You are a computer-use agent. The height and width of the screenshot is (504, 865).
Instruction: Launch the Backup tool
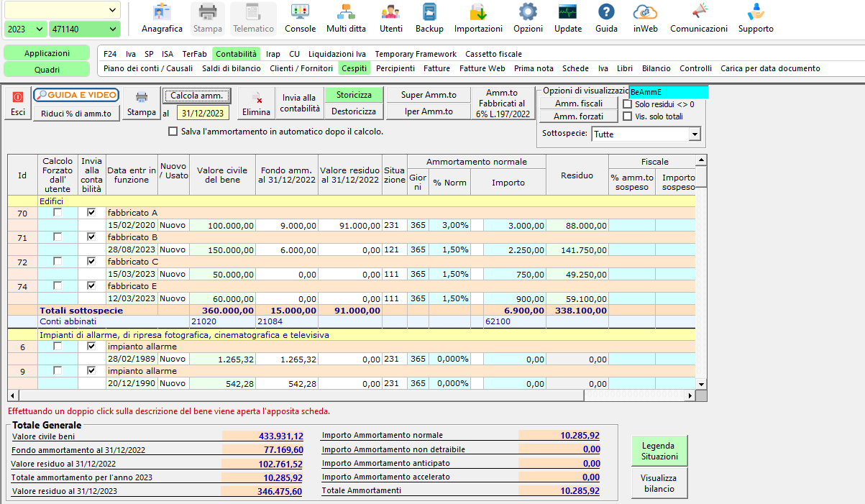point(429,19)
